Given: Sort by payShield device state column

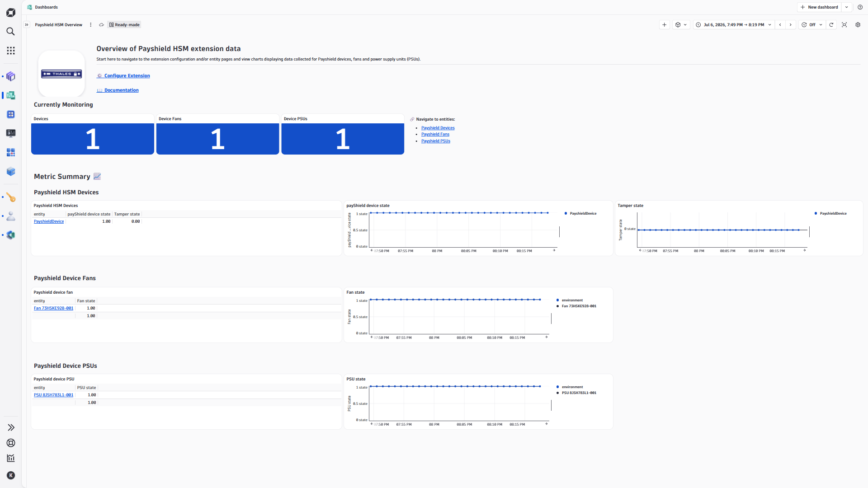Looking at the screenshot, I should click(89, 214).
